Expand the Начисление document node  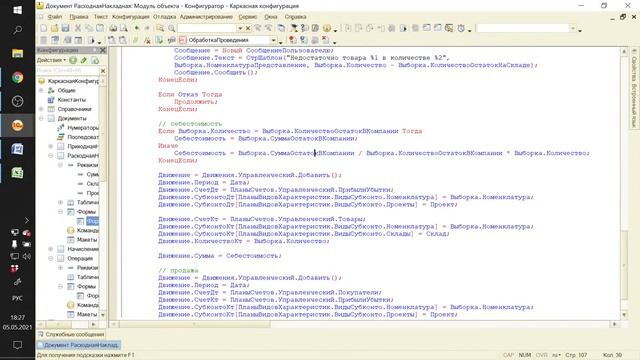pos(51,249)
